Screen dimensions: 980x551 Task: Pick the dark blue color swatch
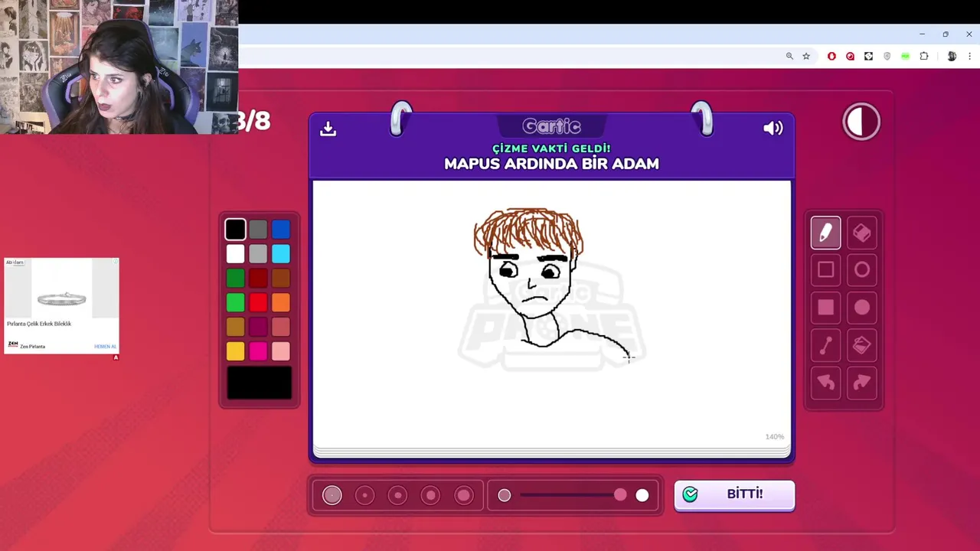281,229
